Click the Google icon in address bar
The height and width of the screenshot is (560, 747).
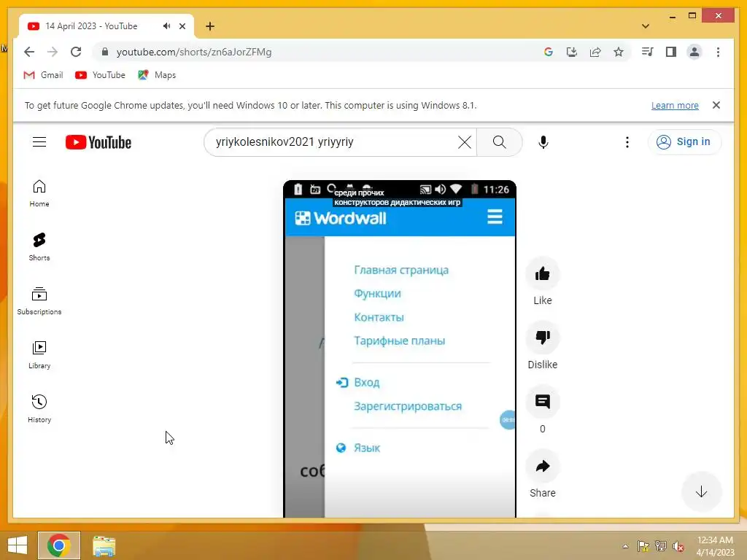click(x=549, y=52)
